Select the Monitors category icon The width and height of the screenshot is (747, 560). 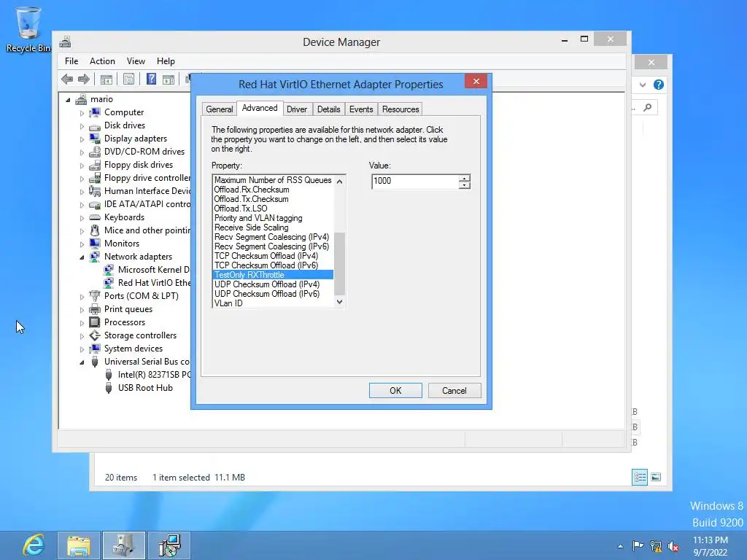[95, 244]
